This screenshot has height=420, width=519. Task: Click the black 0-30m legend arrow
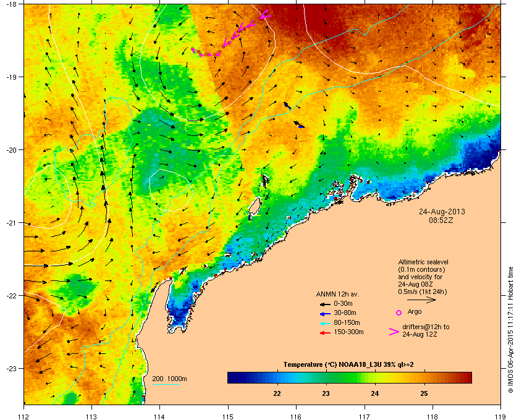pos(326,304)
